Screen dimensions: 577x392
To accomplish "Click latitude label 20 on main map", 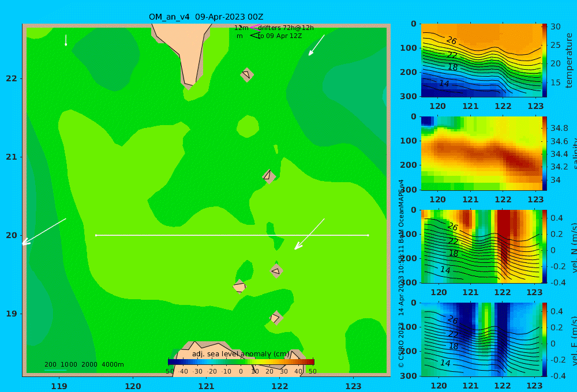I will coord(12,235).
